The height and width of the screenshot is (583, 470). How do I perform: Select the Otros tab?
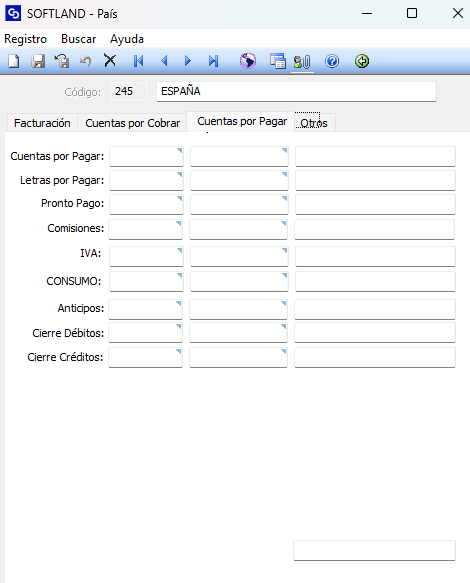[314, 123]
